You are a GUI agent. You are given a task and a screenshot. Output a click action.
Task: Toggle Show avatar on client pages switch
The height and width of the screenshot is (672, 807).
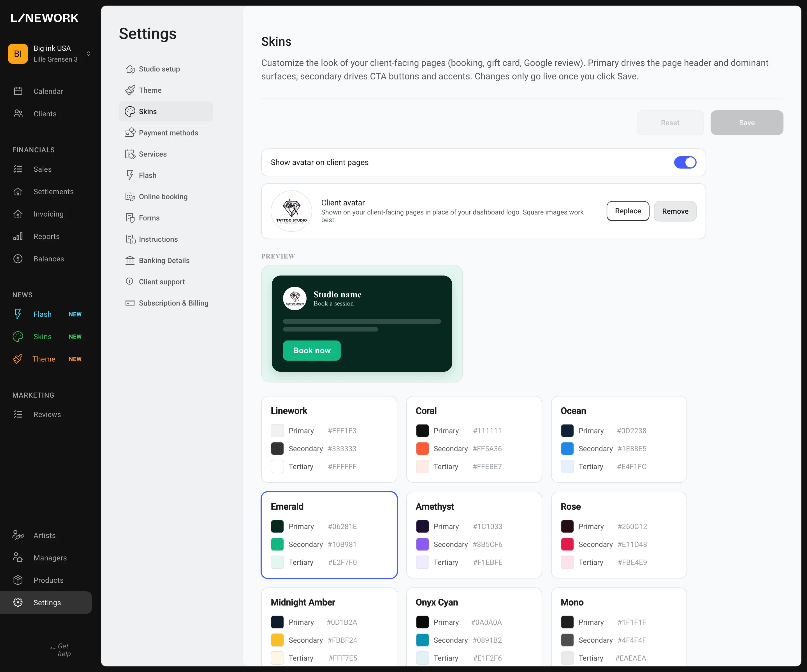[x=685, y=162]
